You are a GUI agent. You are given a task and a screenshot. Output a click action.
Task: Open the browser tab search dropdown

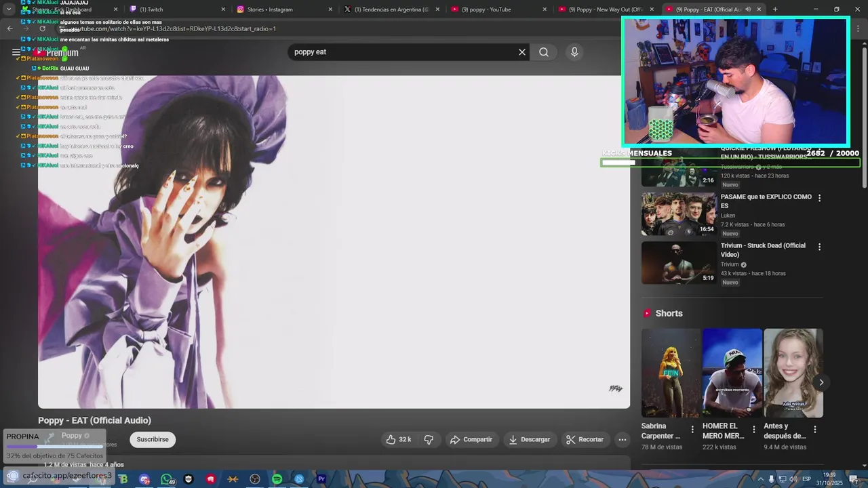[9, 9]
